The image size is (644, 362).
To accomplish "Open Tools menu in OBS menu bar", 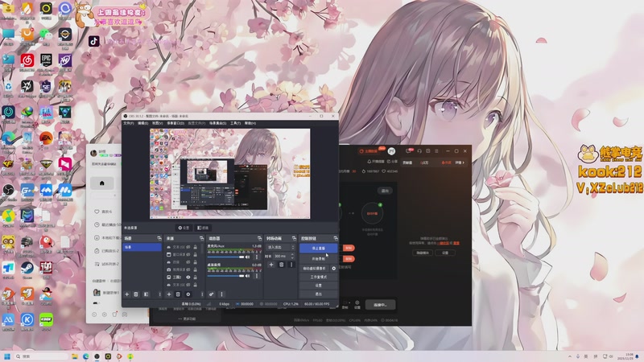I will 235,123.
